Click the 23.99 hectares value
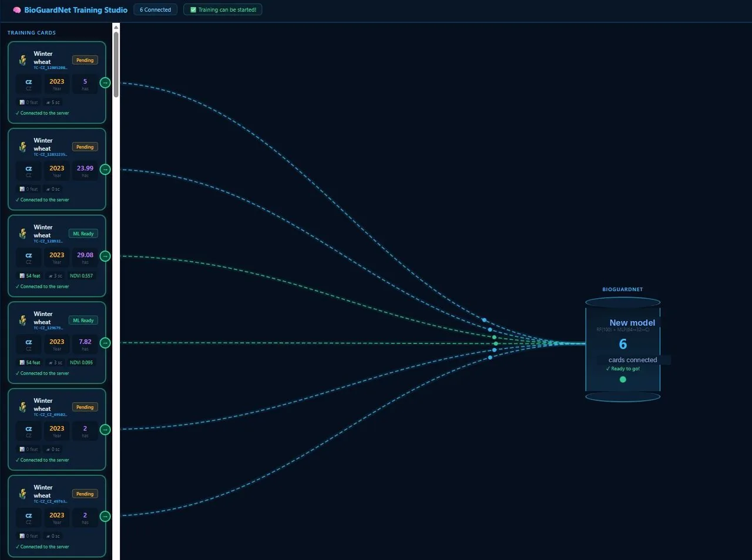Screen dimensions: 752x560 [x=85, y=168]
